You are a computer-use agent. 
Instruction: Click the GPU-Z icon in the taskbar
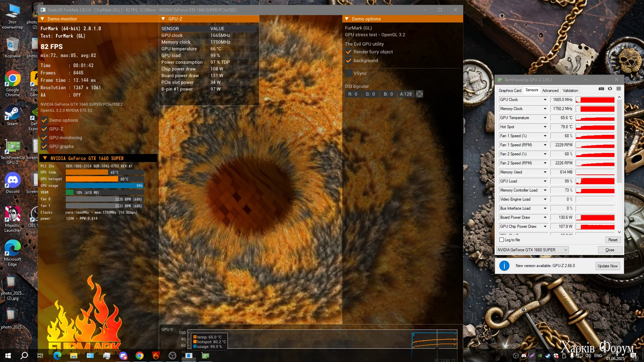tap(205, 356)
